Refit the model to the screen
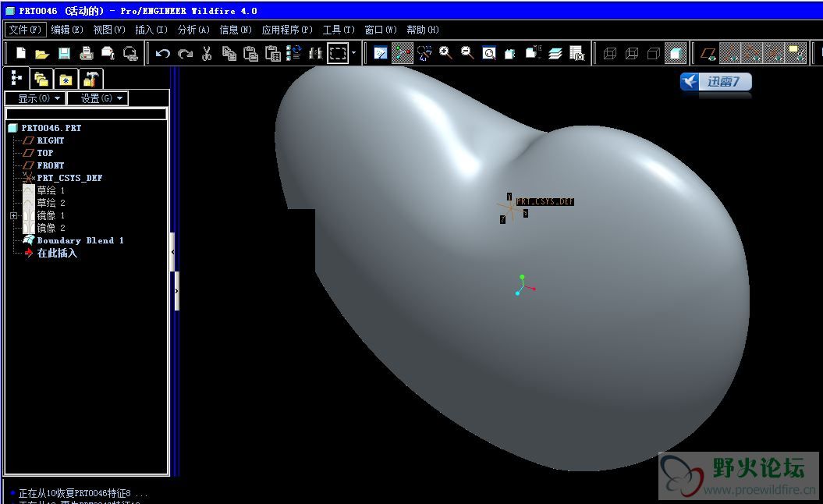This screenshot has height=504, width=823. 489,53
